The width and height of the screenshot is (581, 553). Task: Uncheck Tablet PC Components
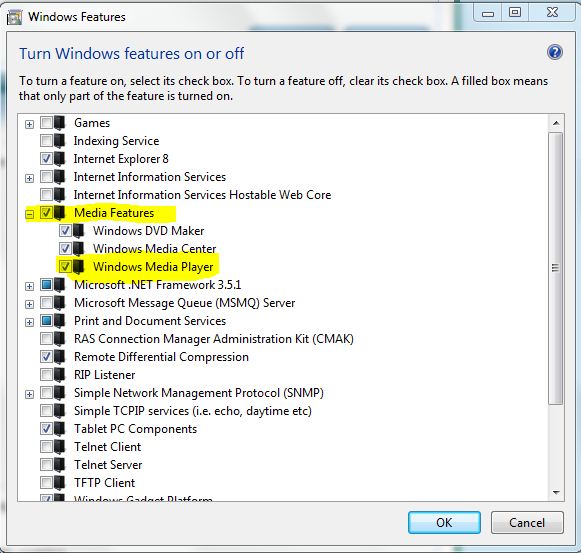point(46,428)
